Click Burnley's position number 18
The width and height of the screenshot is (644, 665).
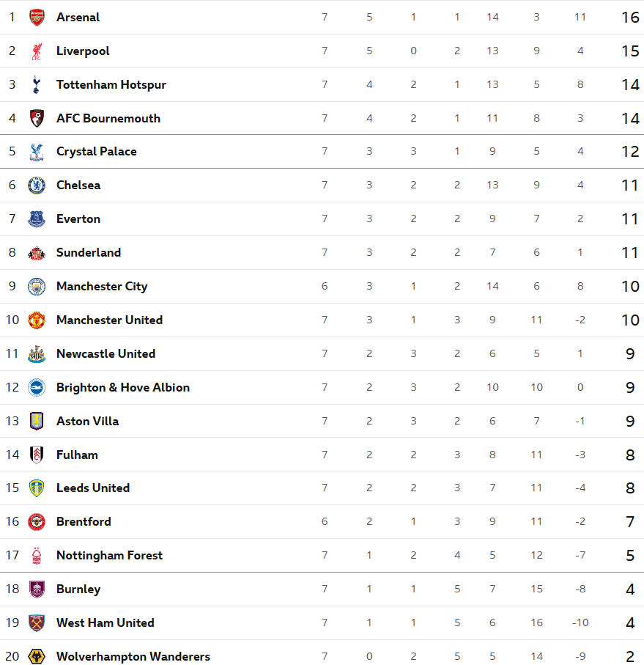click(12, 589)
